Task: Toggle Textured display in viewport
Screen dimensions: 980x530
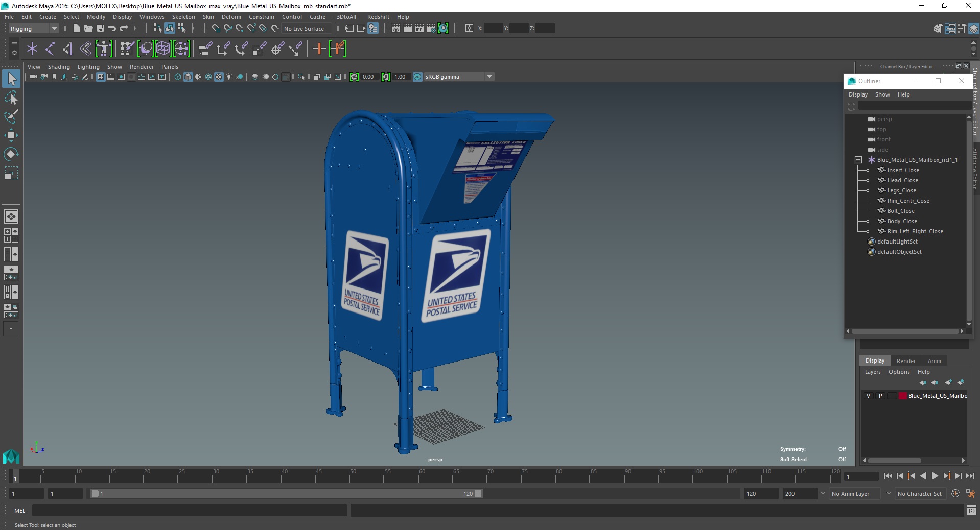Action: [219, 77]
